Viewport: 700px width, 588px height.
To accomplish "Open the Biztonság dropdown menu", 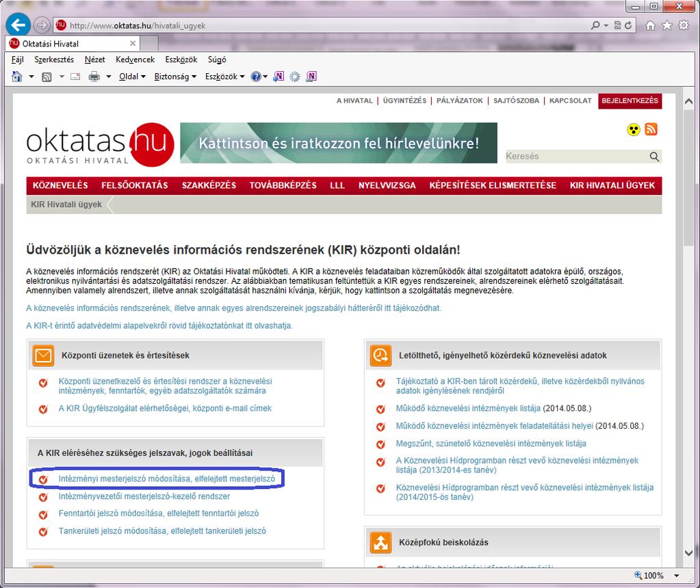I will pyautogui.click(x=175, y=77).
